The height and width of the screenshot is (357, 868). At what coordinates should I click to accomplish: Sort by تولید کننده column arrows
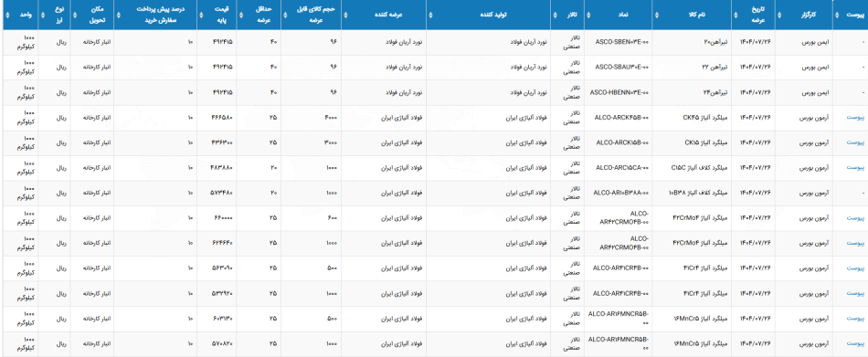coord(431,15)
